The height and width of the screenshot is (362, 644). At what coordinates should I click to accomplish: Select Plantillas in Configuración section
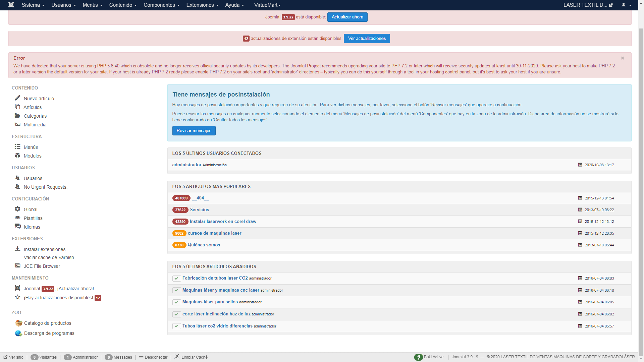(x=33, y=218)
